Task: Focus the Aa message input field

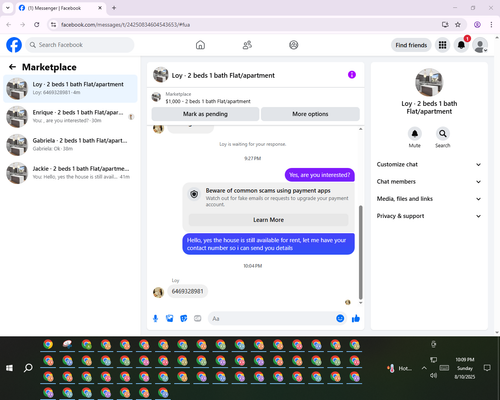Action: (272, 318)
